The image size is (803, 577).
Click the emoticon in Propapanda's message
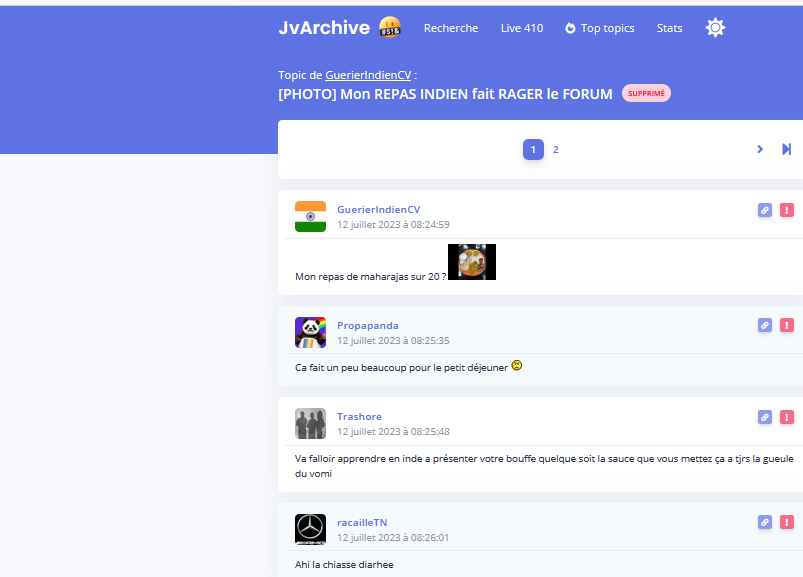pos(517,366)
